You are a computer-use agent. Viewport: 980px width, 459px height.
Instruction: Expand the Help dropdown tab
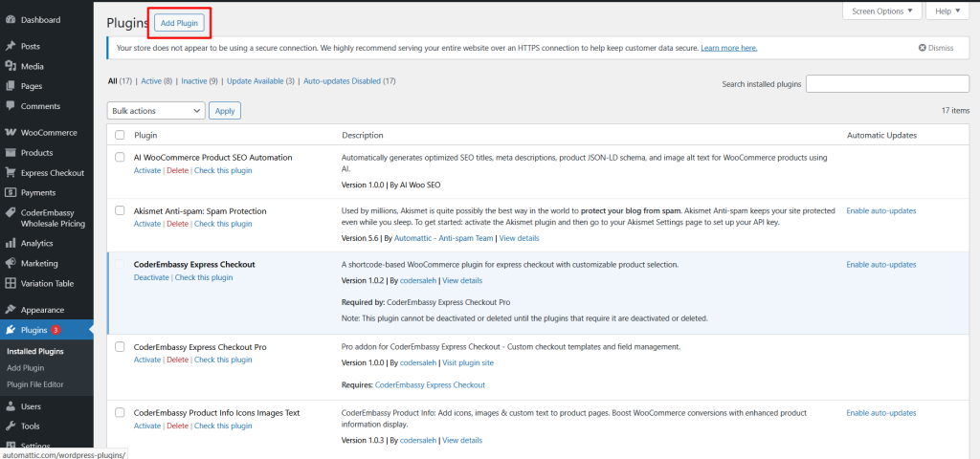tap(948, 11)
